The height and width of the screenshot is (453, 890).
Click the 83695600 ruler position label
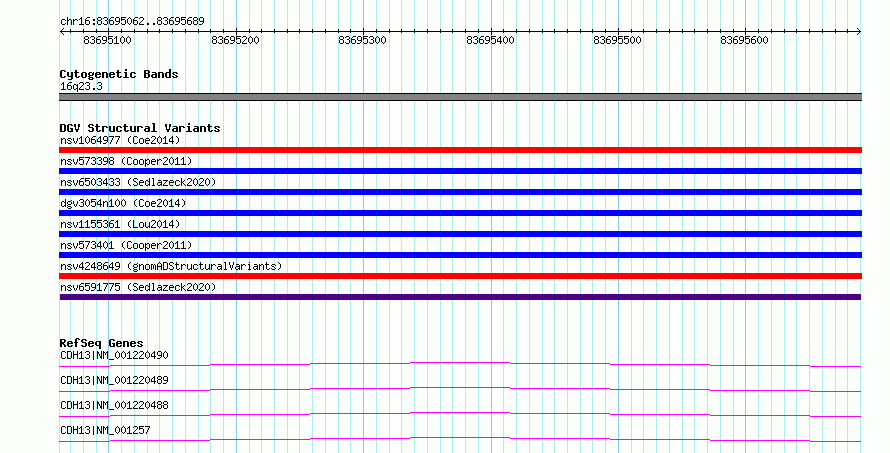(744, 40)
